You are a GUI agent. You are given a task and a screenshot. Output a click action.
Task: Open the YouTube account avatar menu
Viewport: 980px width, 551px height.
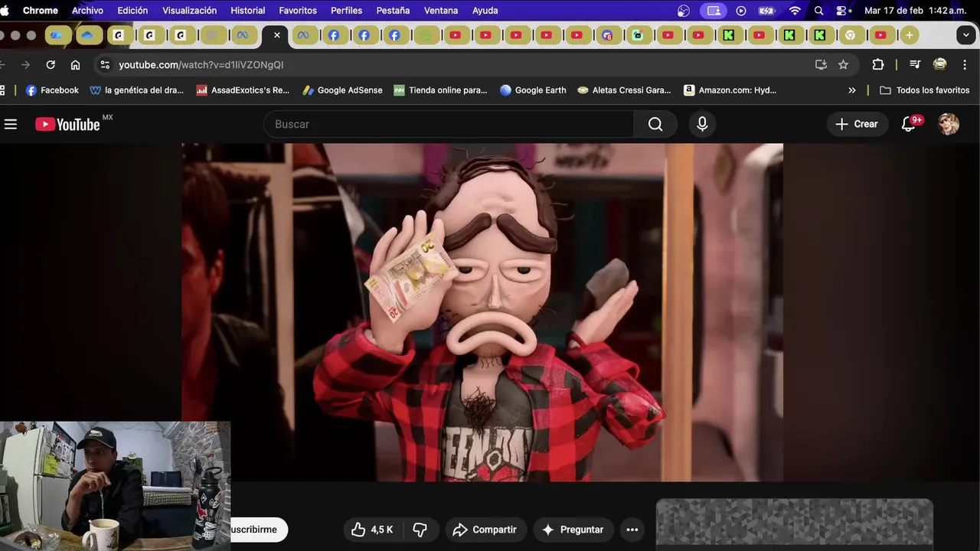[949, 124]
